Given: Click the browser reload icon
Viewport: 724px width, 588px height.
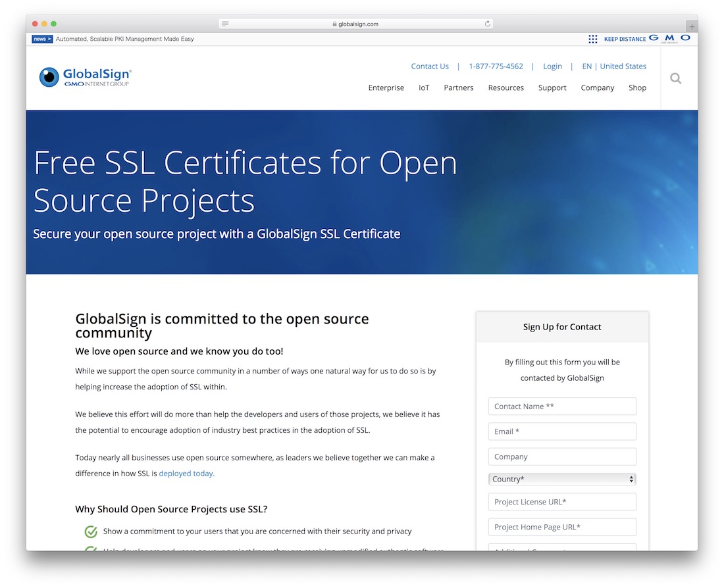Looking at the screenshot, I should tap(487, 24).
